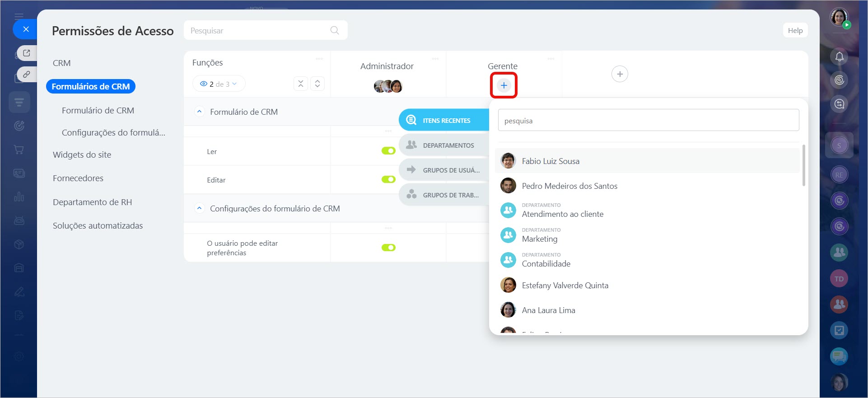The width and height of the screenshot is (868, 398).
Task: Open the notifications bell icon
Action: 839,56
